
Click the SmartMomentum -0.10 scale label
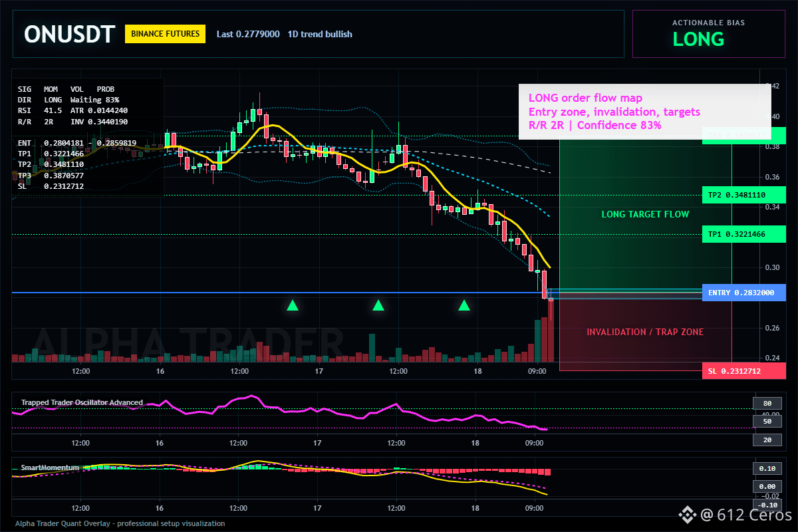point(767,505)
